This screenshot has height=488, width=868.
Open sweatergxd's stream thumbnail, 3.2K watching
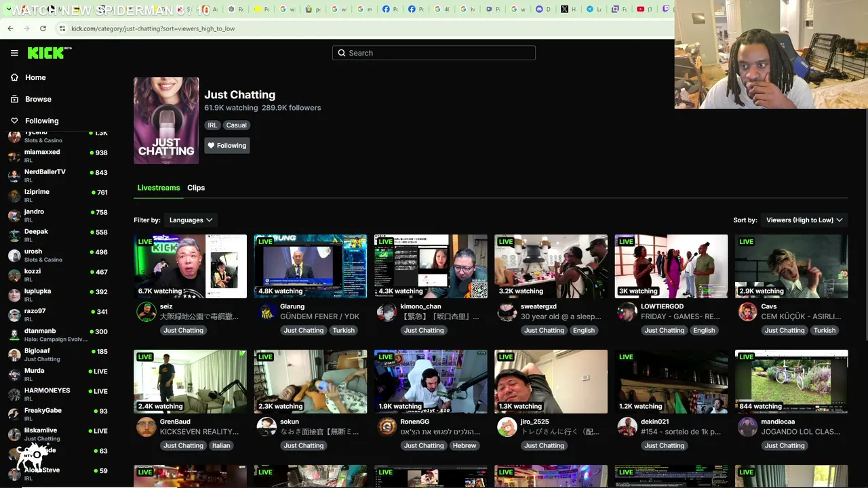pyautogui.click(x=551, y=266)
